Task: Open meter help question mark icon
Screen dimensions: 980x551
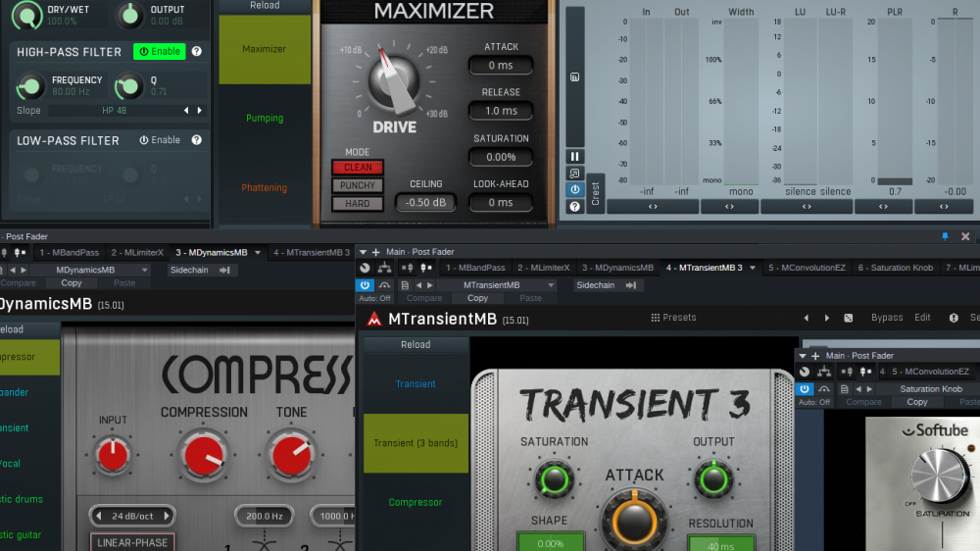Action: point(575,207)
